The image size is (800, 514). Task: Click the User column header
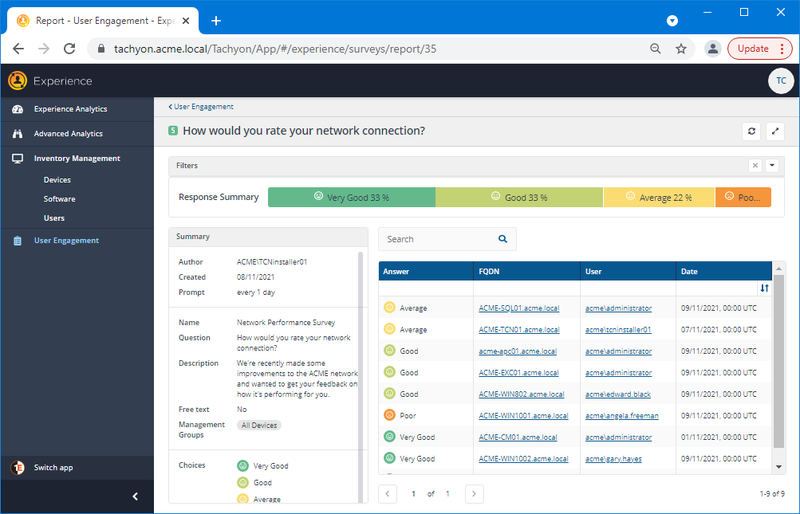pyautogui.click(x=628, y=272)
